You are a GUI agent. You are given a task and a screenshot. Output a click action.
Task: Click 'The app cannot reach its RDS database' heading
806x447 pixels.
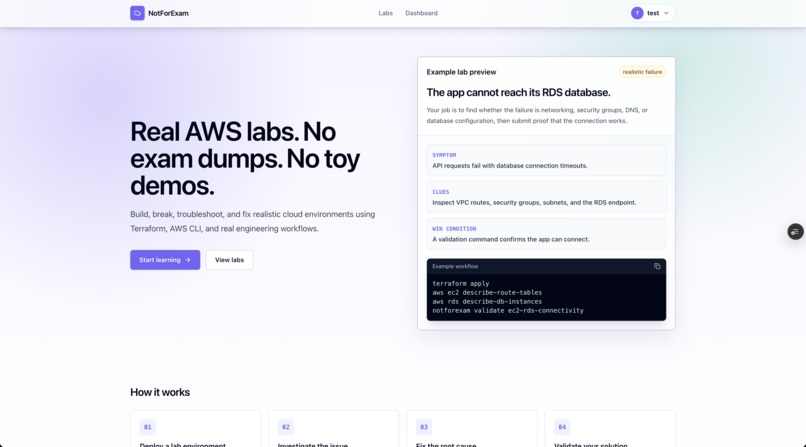click(518, 92)
